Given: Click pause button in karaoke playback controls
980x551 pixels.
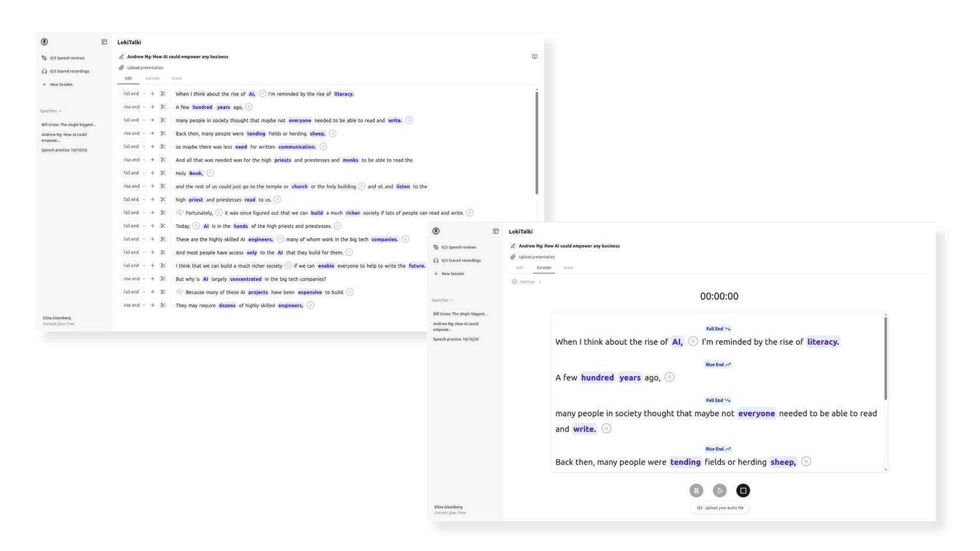Looking at the screenshot, I should tap(696, 490).
